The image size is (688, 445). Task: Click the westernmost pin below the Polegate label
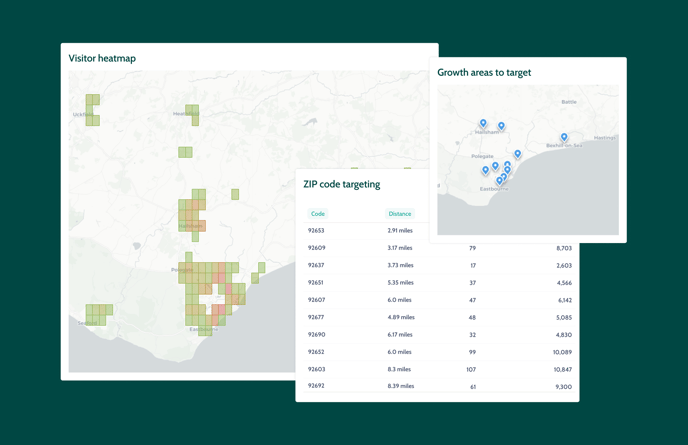coord(485,170)
